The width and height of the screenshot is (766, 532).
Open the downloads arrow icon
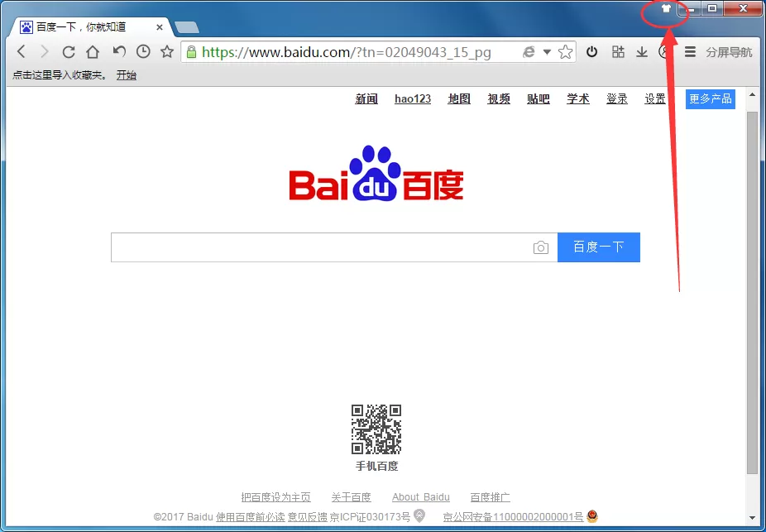click(642, 51)
